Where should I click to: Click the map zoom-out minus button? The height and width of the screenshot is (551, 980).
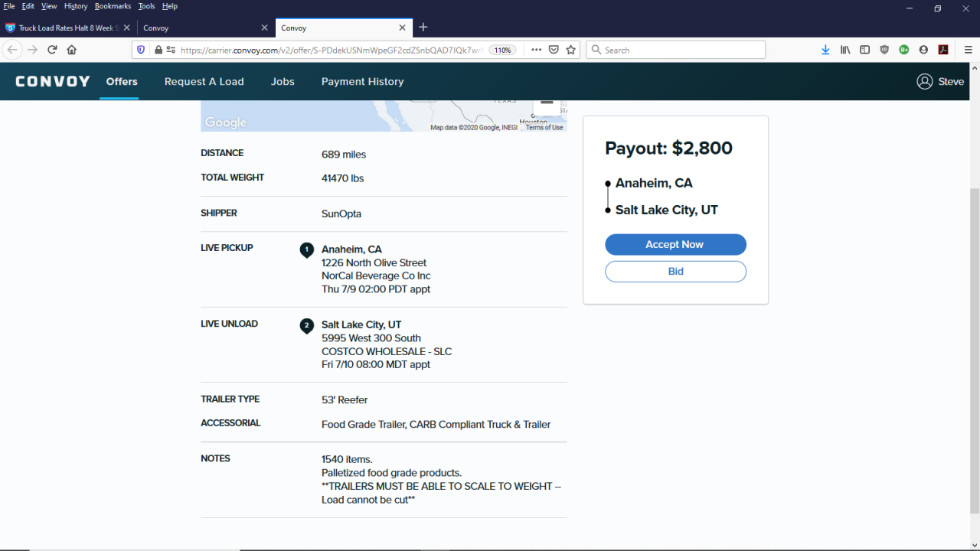click(x=547, y=104)
